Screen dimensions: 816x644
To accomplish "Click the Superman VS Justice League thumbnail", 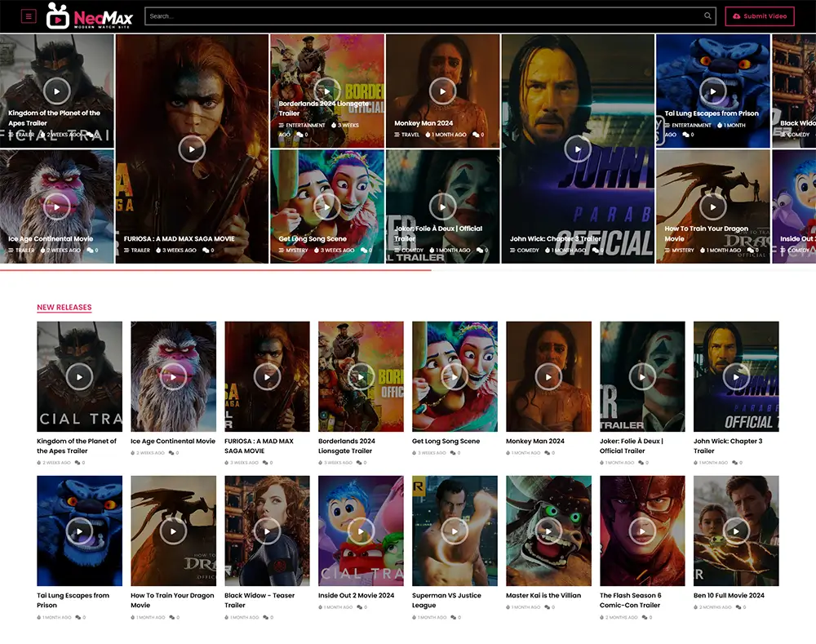I will [455, 531].
